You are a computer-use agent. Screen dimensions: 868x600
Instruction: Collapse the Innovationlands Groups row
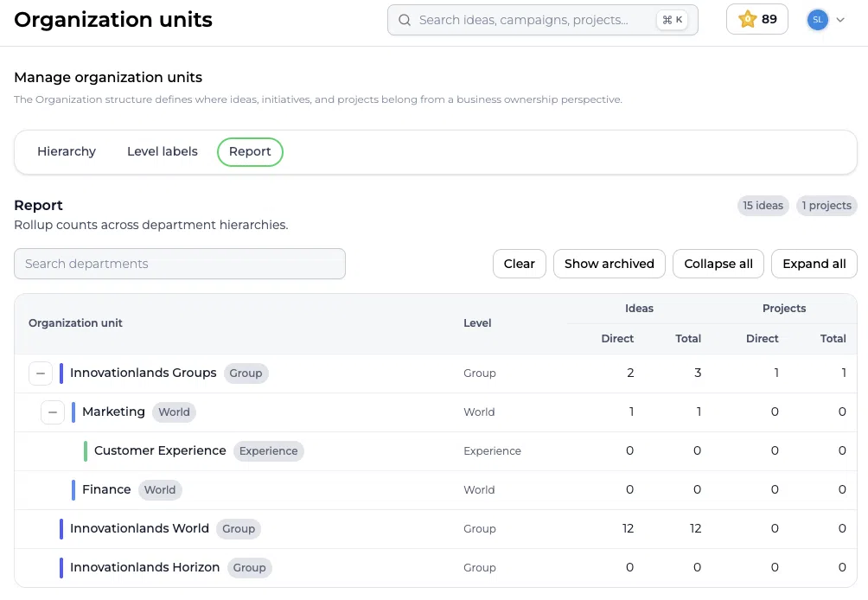click(x=41, y=373)
